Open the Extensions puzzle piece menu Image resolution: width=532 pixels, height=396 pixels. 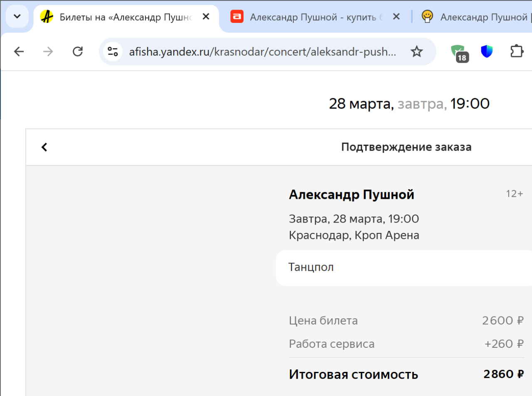pyautogui.click(x=516, y=52)
